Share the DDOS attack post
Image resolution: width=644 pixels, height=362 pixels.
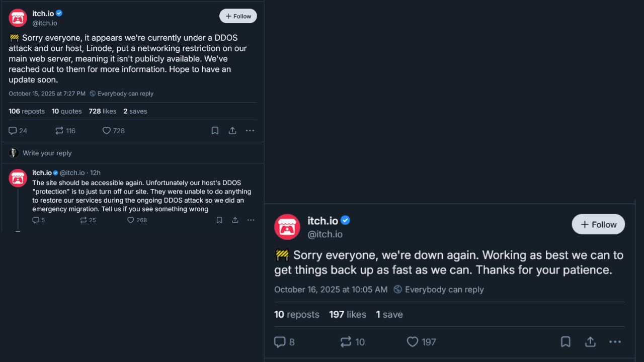click(232, 131)
